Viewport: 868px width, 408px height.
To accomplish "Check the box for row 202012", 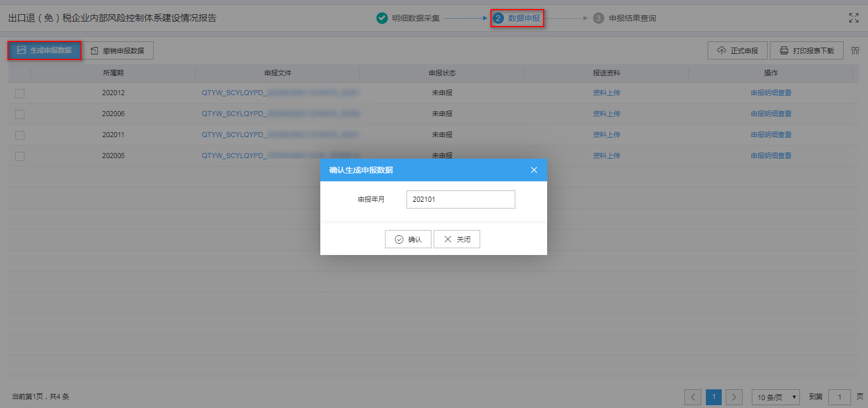I will 20,93.
